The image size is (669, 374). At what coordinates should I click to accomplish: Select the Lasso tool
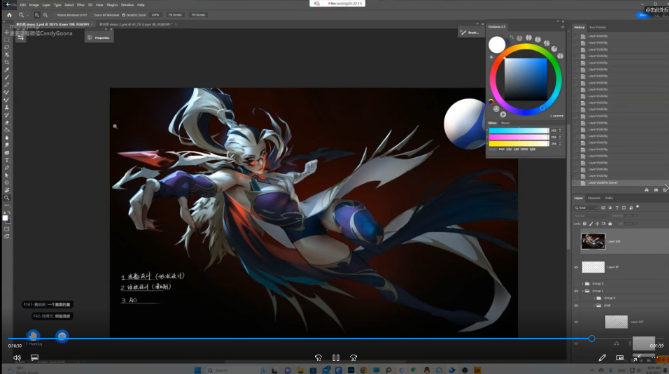click(x=6, y=47)
